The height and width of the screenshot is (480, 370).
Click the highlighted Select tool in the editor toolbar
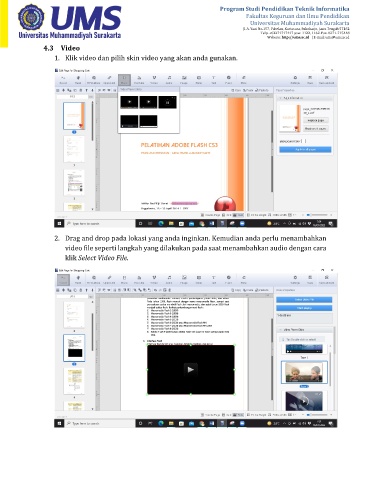click(x=63, y=280)
